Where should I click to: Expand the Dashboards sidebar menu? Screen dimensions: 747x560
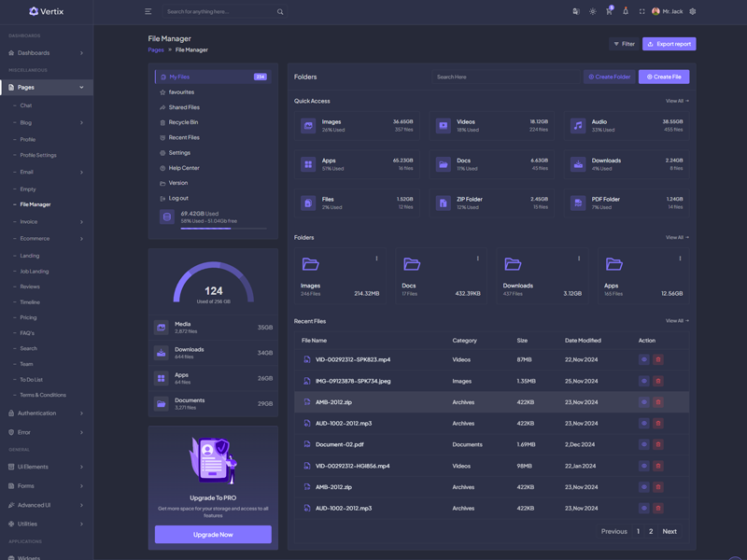pyautogui.click(x=47, y=52)
